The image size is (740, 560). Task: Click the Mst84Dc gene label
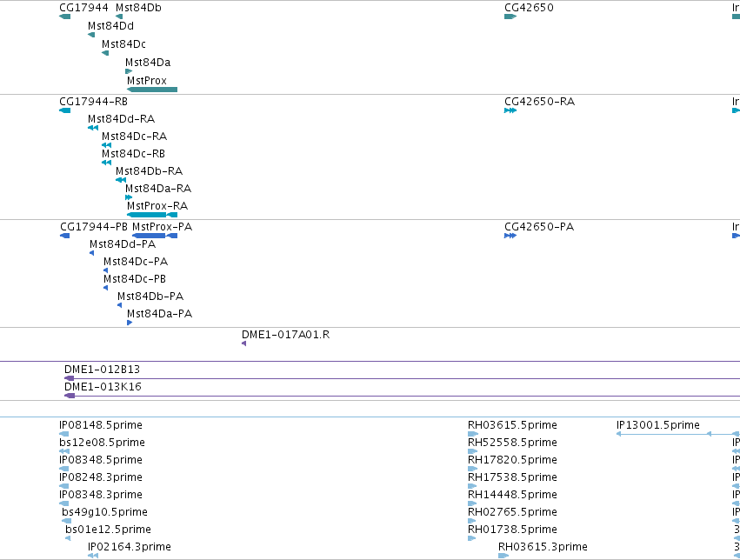coord(123,44)
